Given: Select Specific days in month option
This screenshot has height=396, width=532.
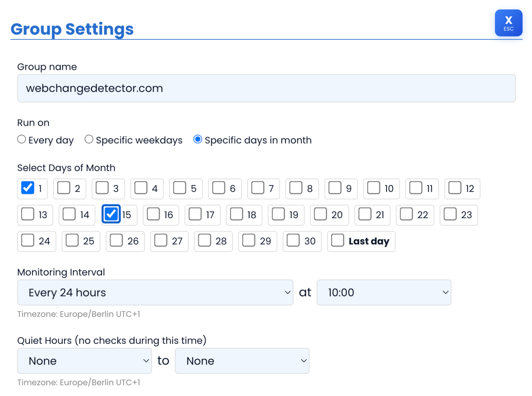Looking at the screenshot, I should point(198,139).
